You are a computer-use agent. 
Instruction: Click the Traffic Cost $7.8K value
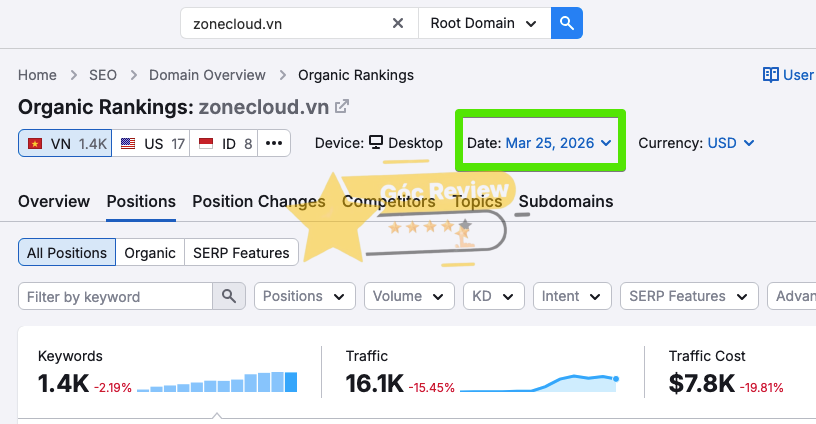coord(702,384)
